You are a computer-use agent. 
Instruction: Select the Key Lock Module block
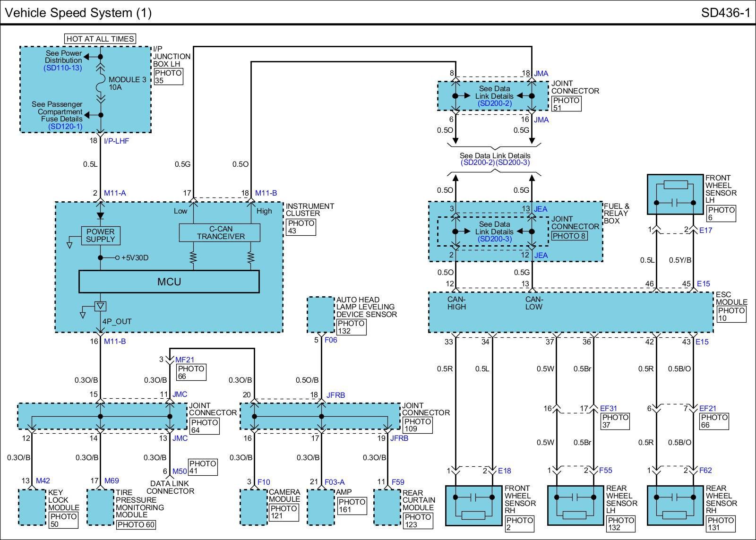pyautogui.click(x=32, y=507)
